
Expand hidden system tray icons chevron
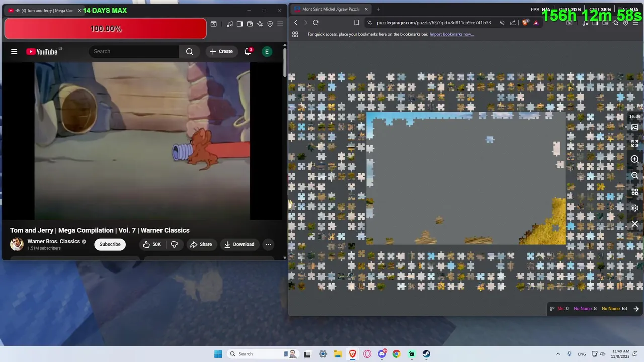[x=558, y=354]
